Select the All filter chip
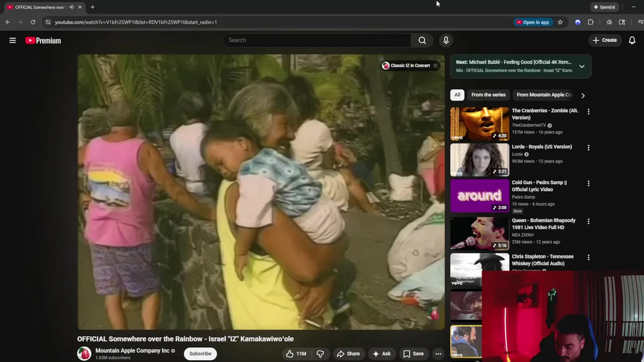 tap(457, 95)
